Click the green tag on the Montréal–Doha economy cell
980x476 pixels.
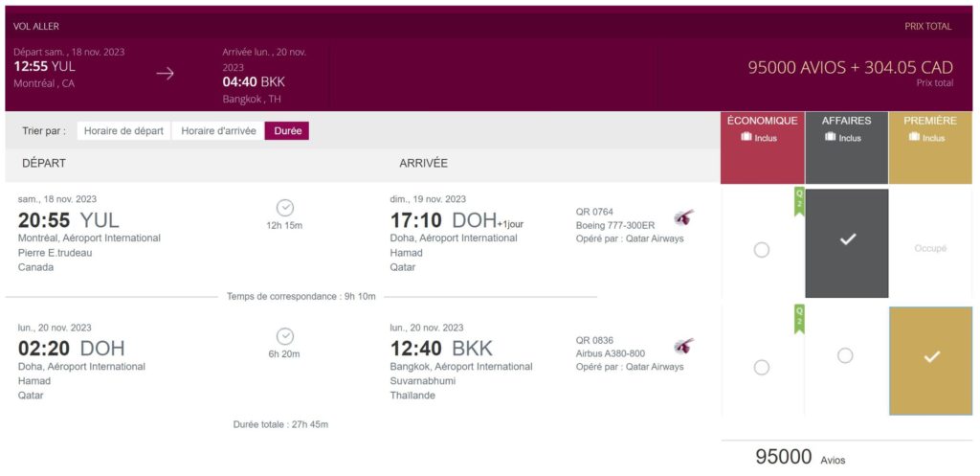pyautogui.click(x=798, y=202)
